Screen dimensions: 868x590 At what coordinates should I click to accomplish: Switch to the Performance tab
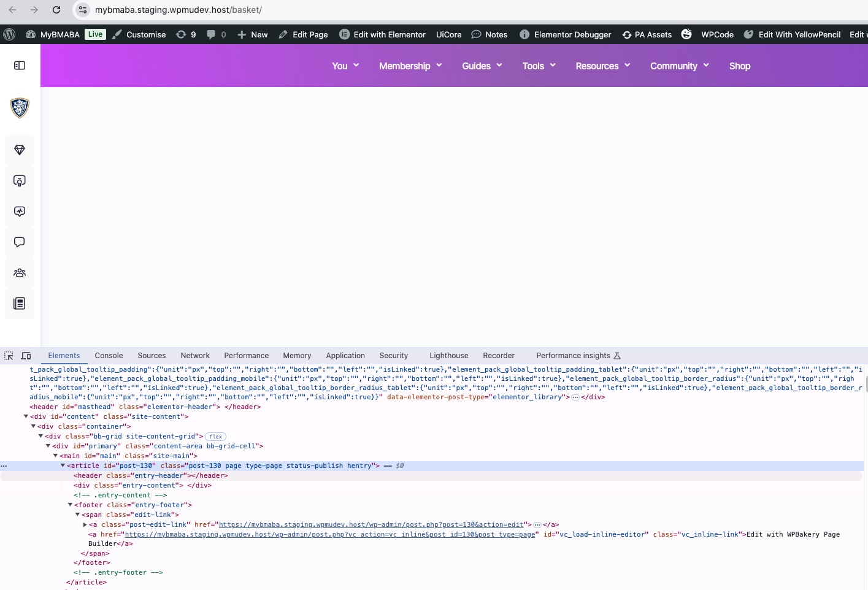point(246,356)
